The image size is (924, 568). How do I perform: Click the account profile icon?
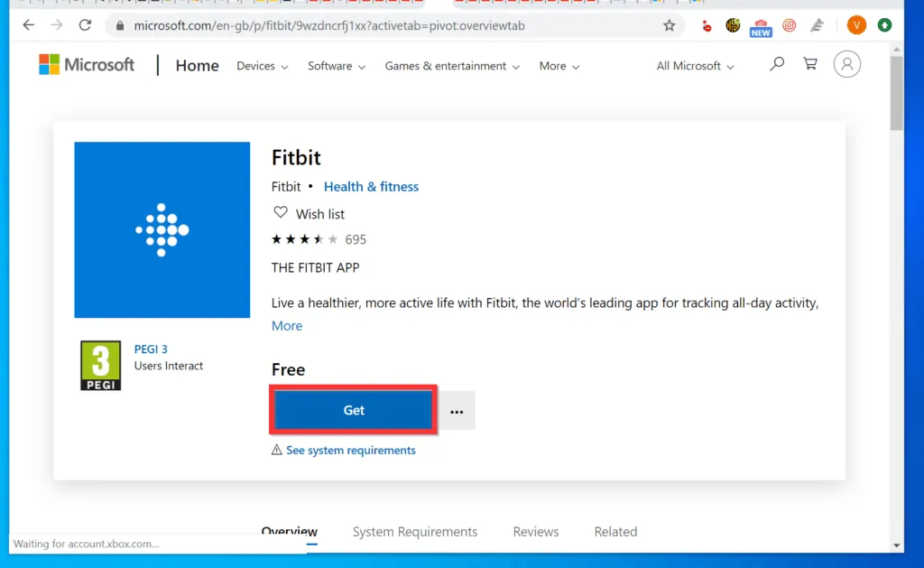846,64
